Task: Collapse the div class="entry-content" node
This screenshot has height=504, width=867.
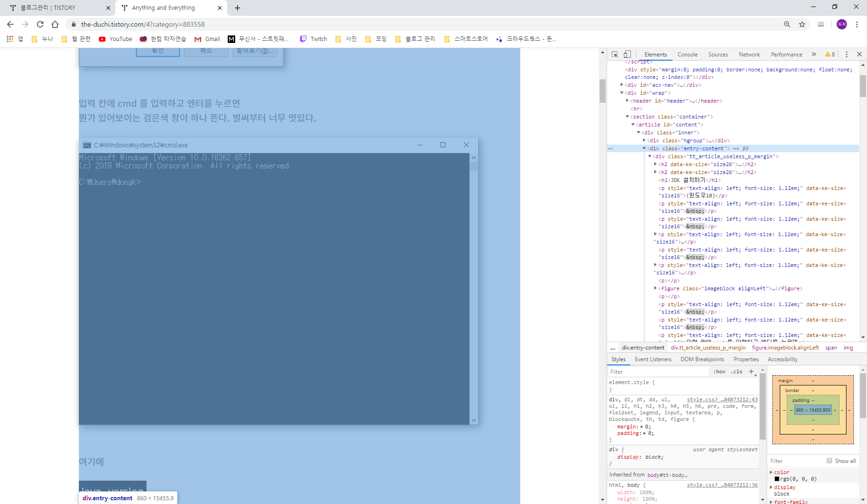Action: coord(644,148)
